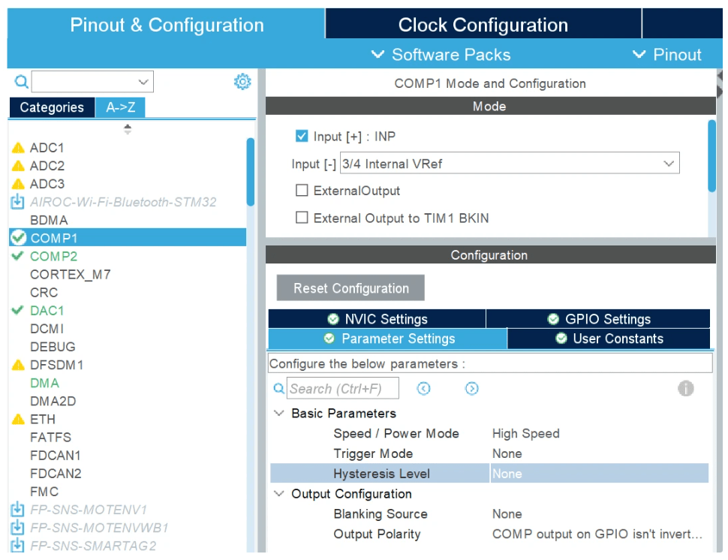
Task: Switch to the Clock Configuration tab
Action: pyautogui.click(x=483, y=25)
